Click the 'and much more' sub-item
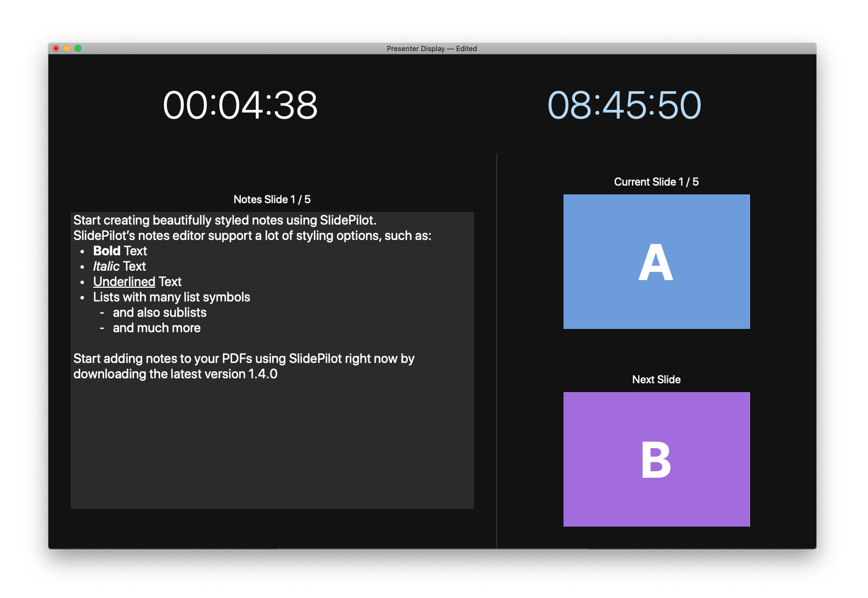Viewport: 868px width, 598px height. pyautogui.click(x=157, y=328)
